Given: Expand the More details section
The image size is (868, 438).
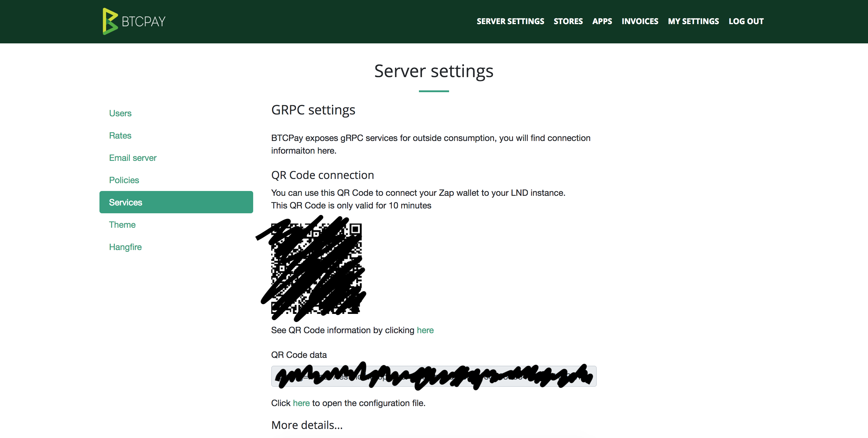Looking at the screenshot, I should point(307,425).
